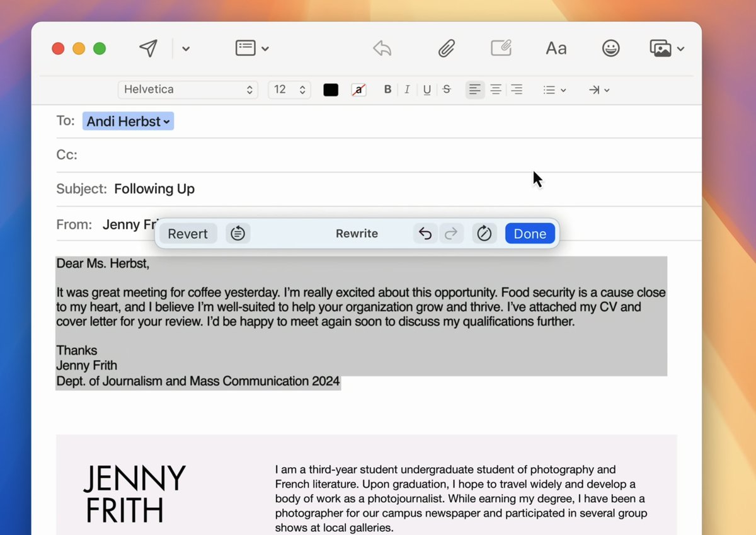
Task: Open the indentation dropdown
Action: [599, 90]
